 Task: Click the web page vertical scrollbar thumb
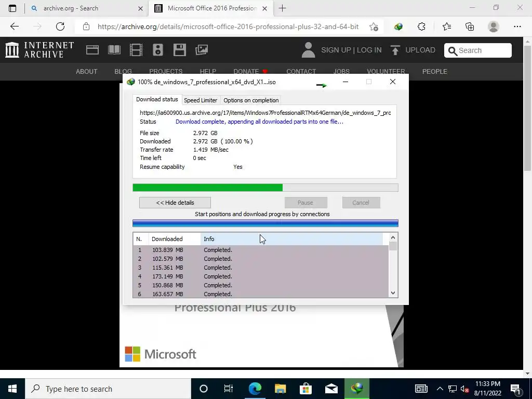(527, 108)
